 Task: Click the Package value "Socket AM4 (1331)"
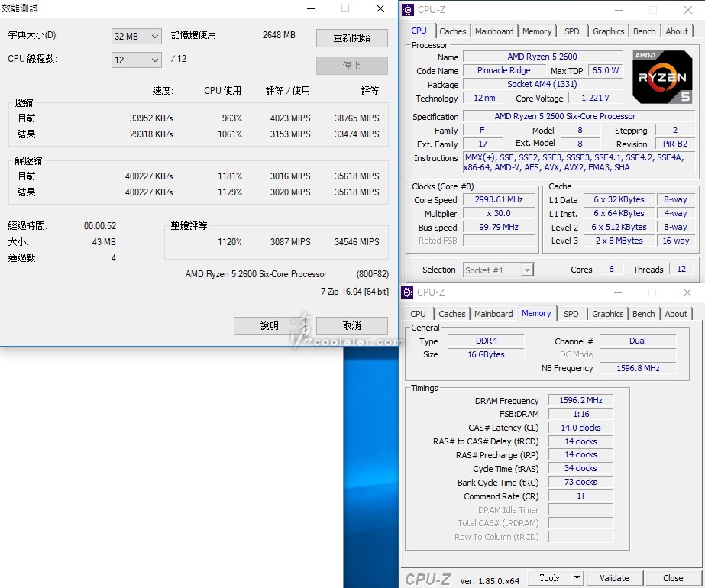point(542,84)
